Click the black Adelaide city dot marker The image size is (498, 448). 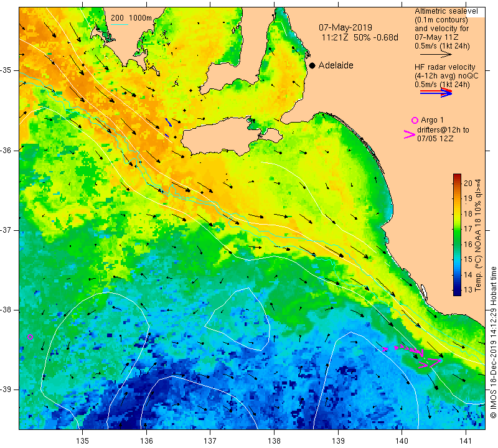click(x=312, y=65)
